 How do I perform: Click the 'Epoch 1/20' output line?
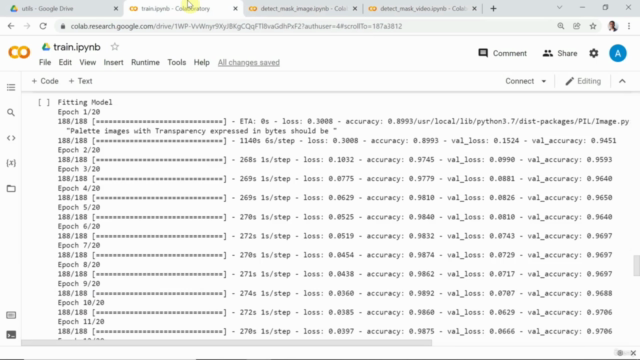pos(79,112)
